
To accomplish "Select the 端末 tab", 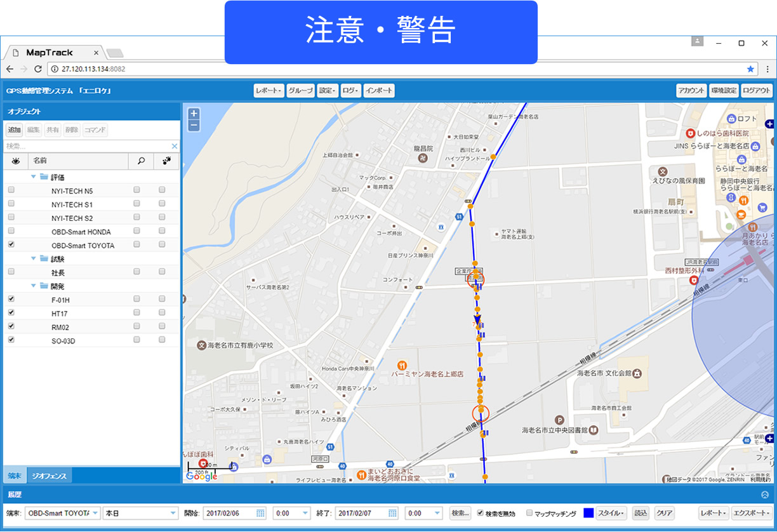I will [x=15, y=475].
